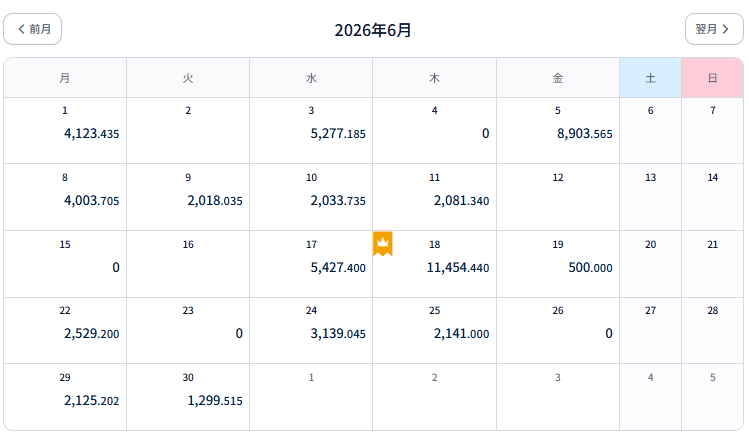Image resolution: width=749 pixels, height=434 pixels.
Task: Open June 5 entry with 8,903.565
Action: click(558, 130)
